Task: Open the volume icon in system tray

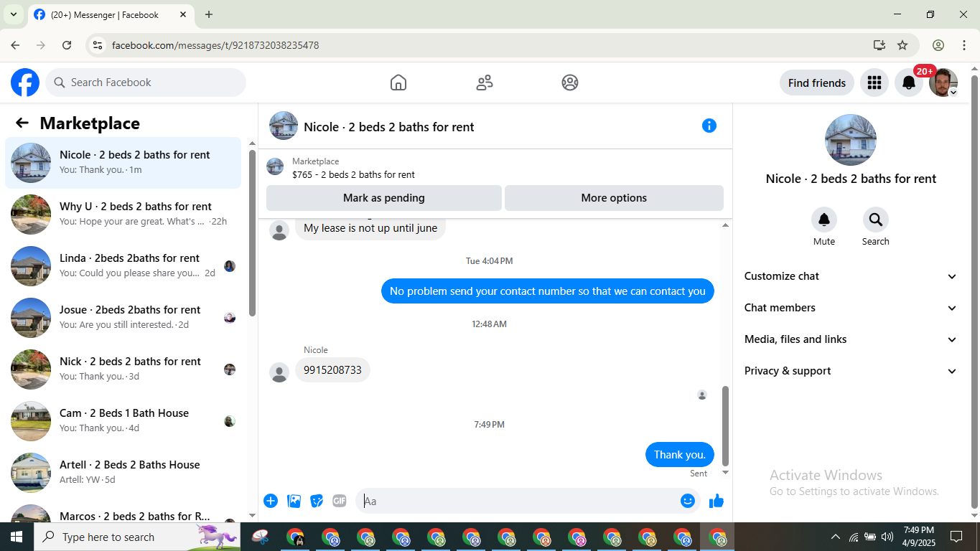Action: click(887, 537)
